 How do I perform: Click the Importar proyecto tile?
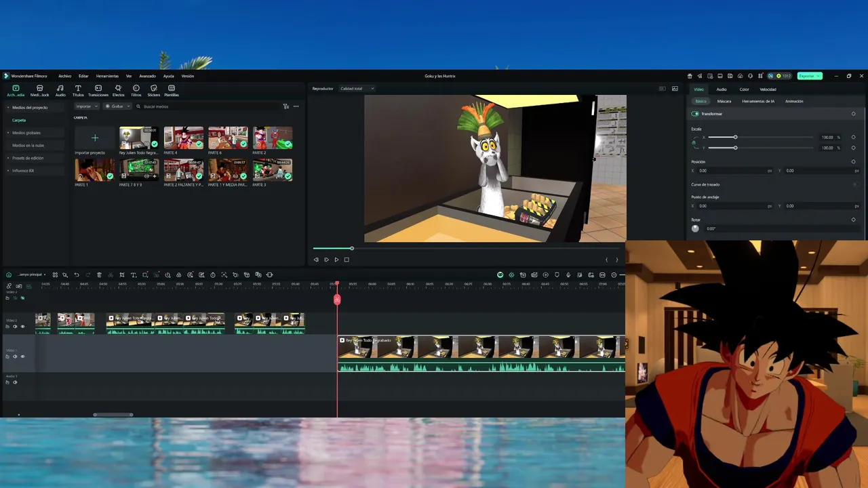point(95,138)
